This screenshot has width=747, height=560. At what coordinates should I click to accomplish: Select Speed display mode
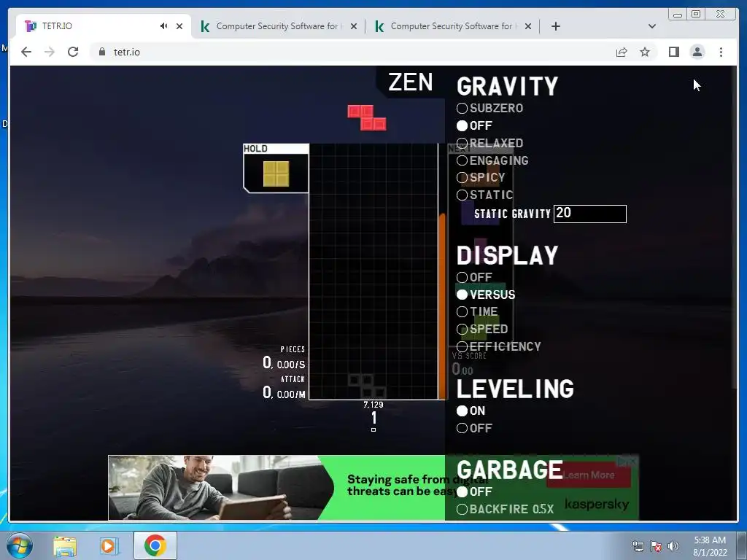click(x=482, y=329)
